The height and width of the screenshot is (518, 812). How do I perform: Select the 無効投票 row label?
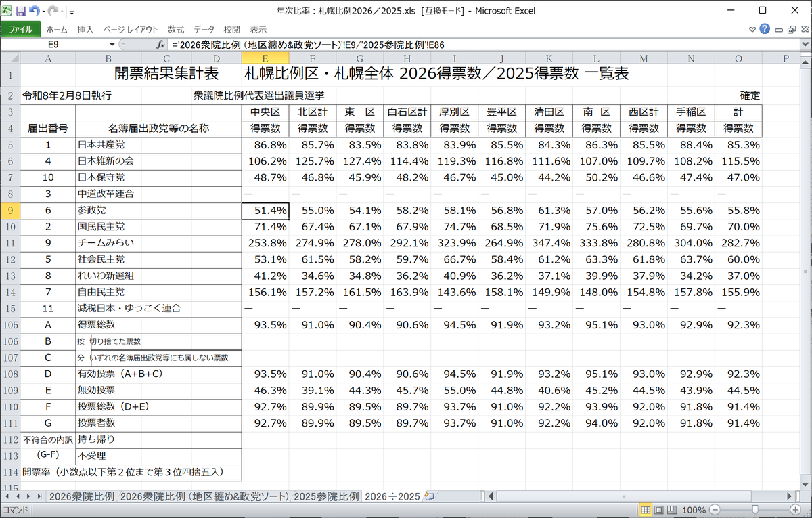click(x=158, y=390)
